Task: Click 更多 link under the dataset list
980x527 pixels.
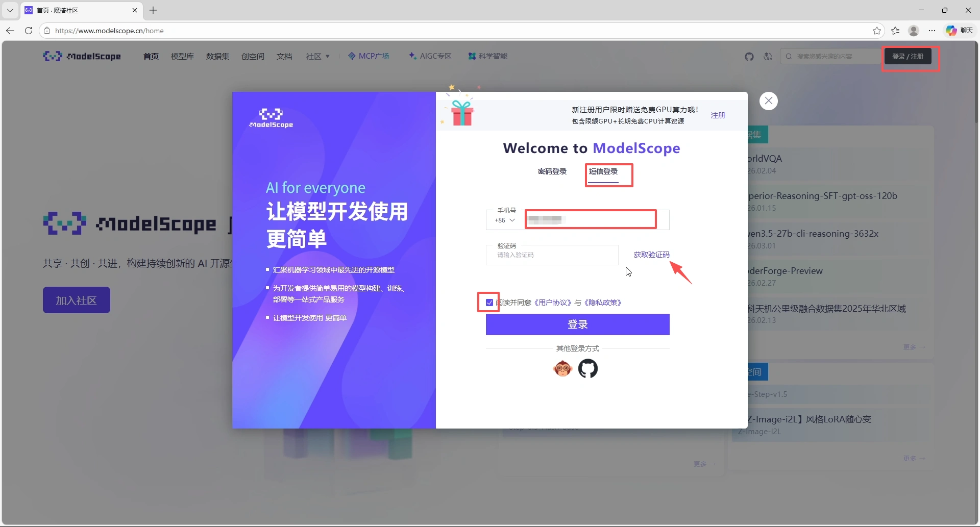Action: [914, 347]
